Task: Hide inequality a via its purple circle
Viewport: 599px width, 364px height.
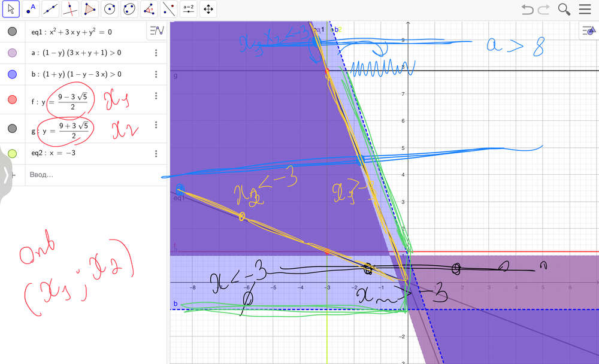Action: tap(12, 53)
